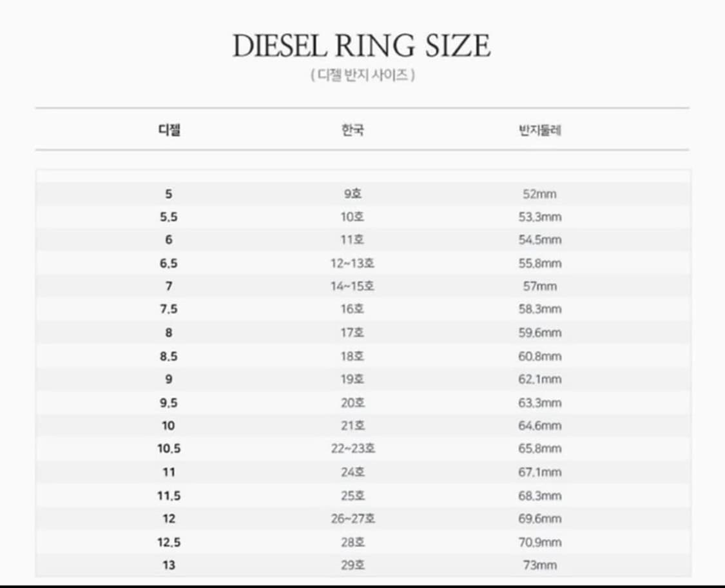Click Diesel size 10 cell
Viewport: 725px width, 588px height.
tap(169, 426)
